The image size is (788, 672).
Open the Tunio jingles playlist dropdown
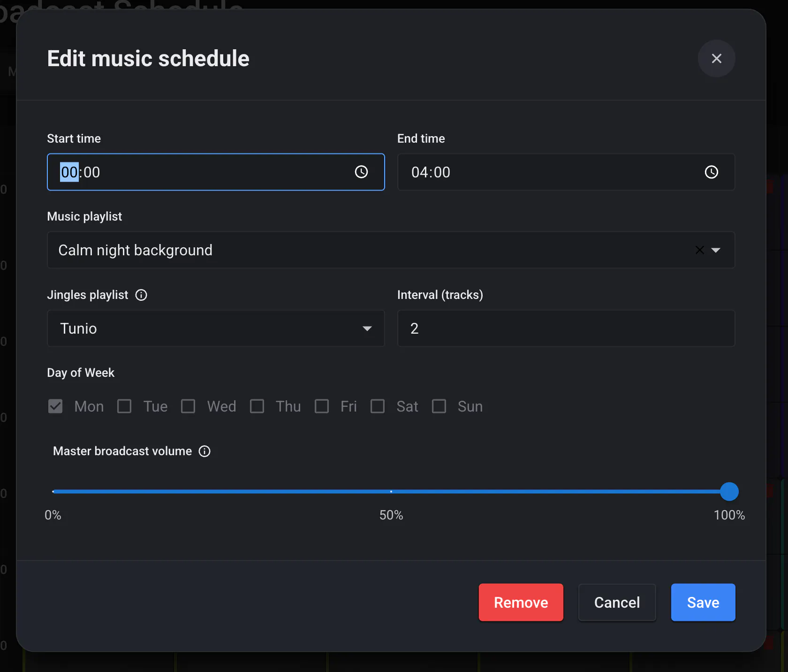[216, 328]
